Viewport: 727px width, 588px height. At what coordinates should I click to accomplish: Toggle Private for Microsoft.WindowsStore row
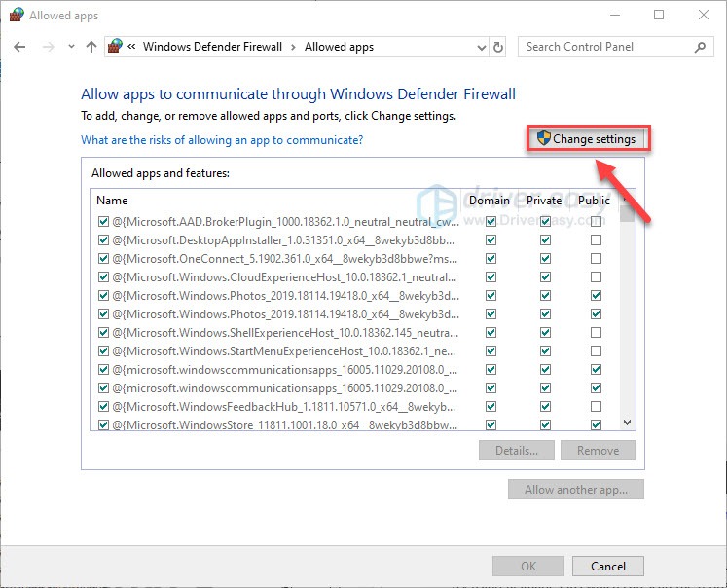click(545, 424)
